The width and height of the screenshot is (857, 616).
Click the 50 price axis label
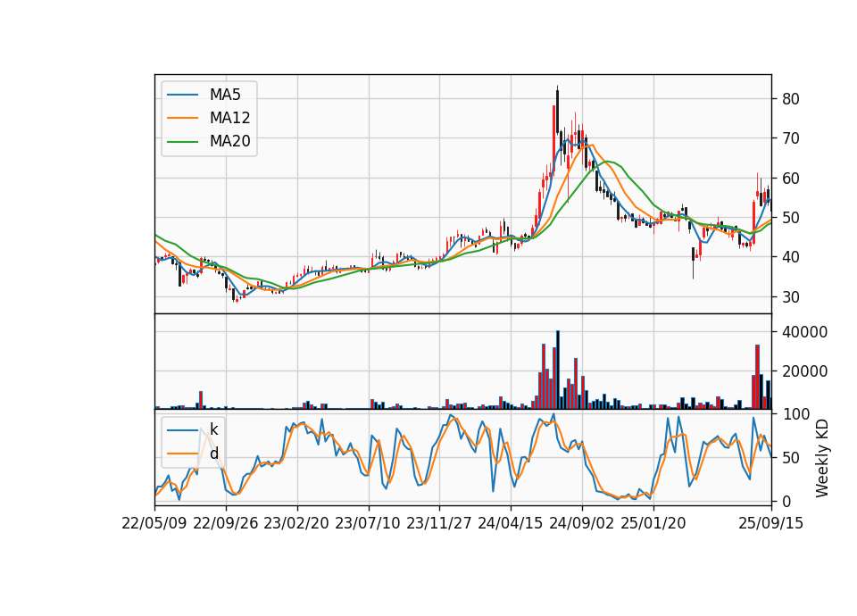[791, 218]
